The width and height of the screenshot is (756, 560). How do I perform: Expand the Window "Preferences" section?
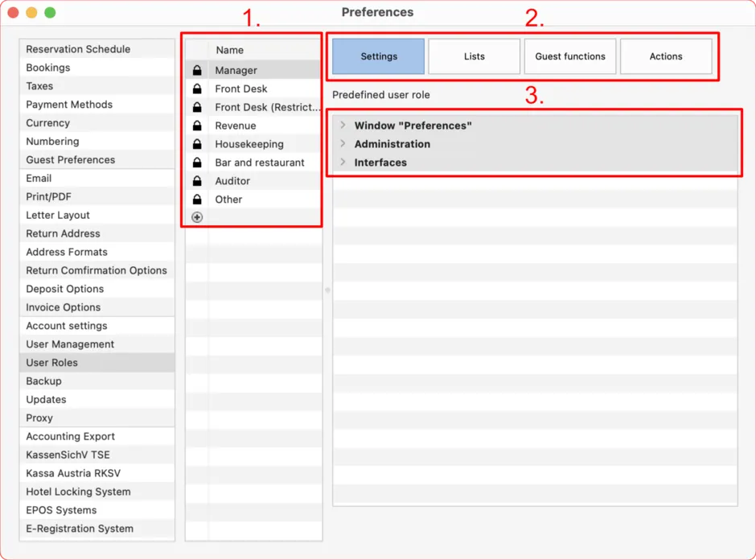343,126
